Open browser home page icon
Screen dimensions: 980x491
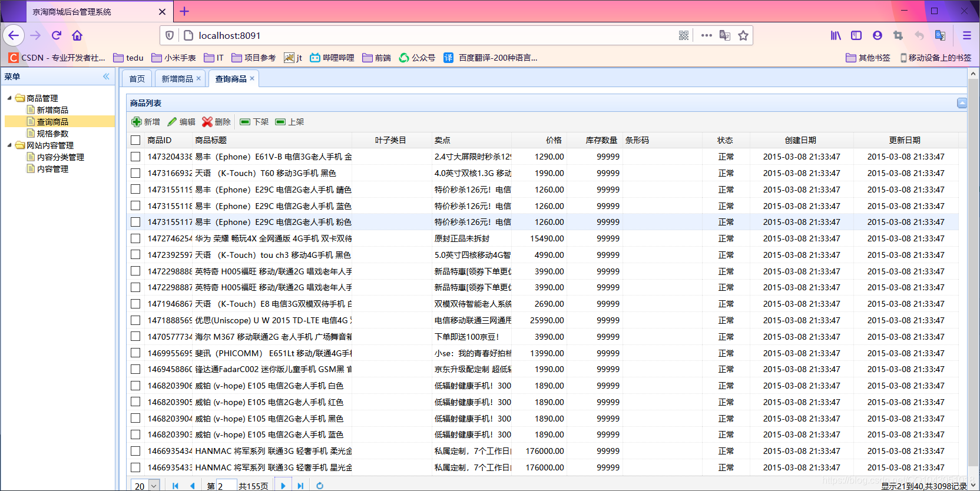click(x=77, y=35)
